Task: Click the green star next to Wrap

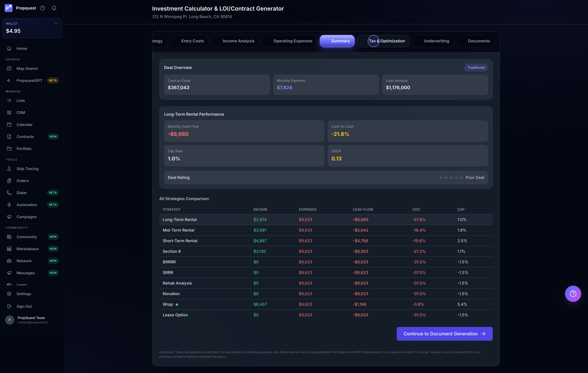Action: 177,304
